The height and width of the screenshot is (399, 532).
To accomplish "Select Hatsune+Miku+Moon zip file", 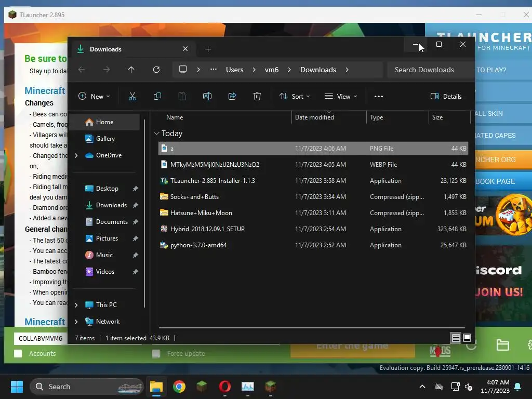I will [x=313, y=213].
